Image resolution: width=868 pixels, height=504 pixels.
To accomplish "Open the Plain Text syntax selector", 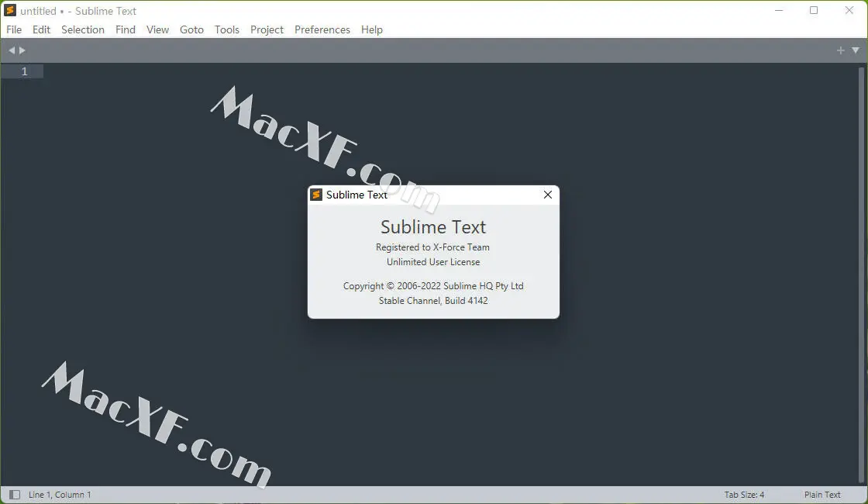I will tap(822, 495).
